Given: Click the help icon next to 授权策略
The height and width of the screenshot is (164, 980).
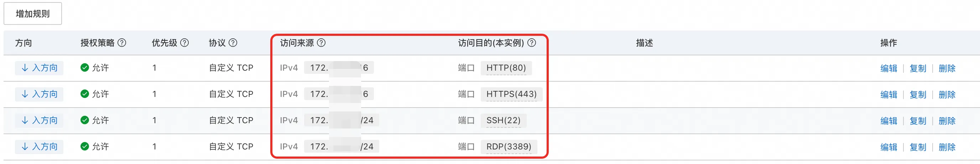Looking at the screenshot, I should tap(122, 43).
